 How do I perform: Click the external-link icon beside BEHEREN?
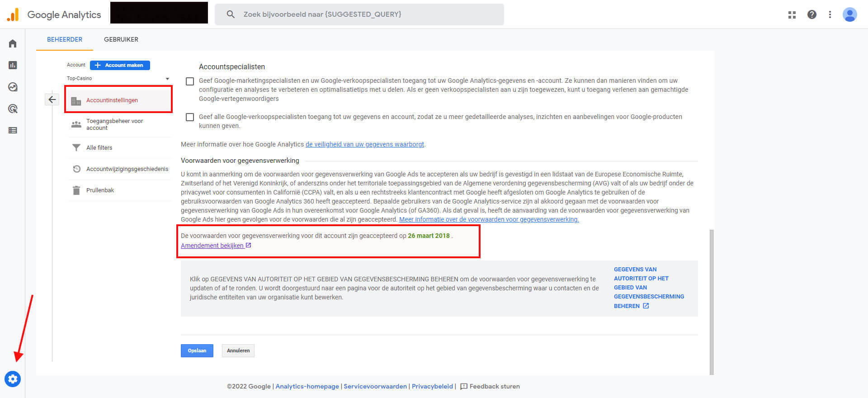pyautogui.click(x=646, y=306)
